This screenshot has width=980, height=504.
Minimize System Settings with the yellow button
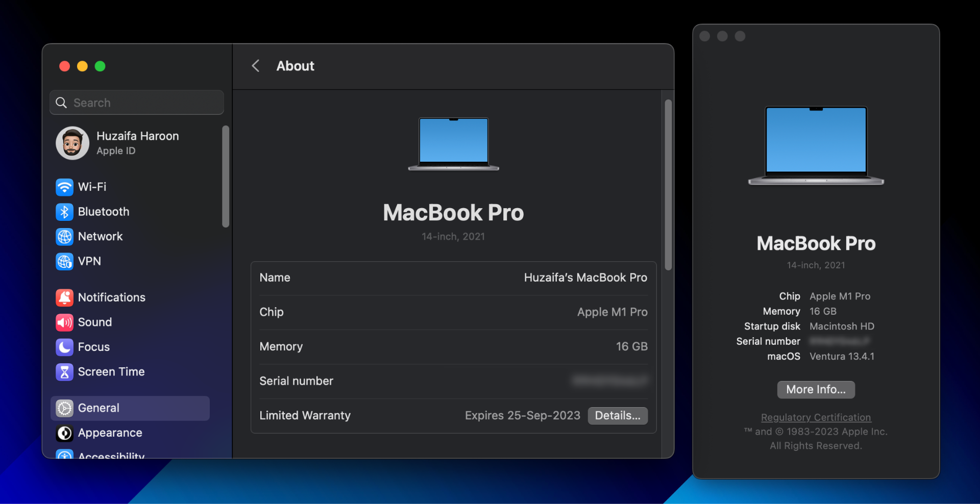[x=82, y=66]
